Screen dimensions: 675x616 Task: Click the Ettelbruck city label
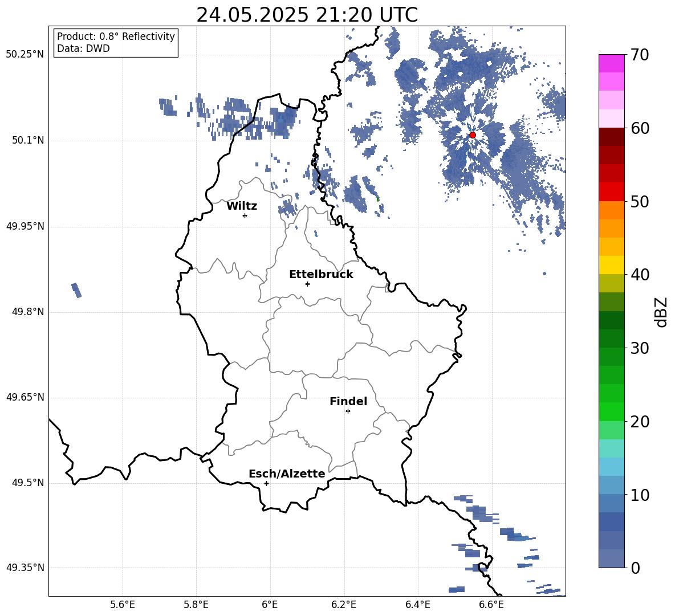point(321,275)
